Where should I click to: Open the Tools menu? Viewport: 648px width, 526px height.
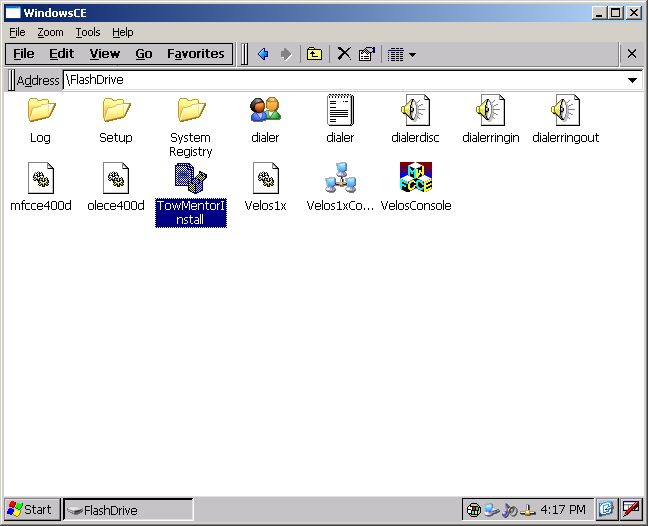point(88,32)
